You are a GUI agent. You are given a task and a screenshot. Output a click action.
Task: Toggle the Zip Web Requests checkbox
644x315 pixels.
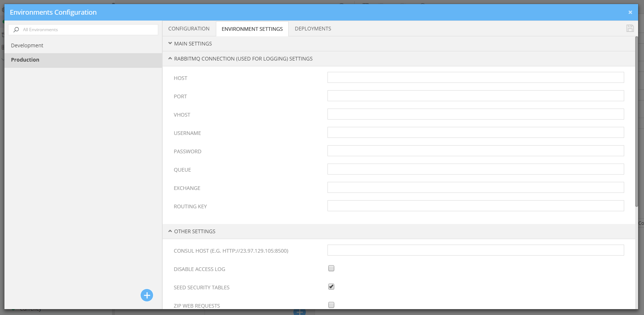point(331,305)
